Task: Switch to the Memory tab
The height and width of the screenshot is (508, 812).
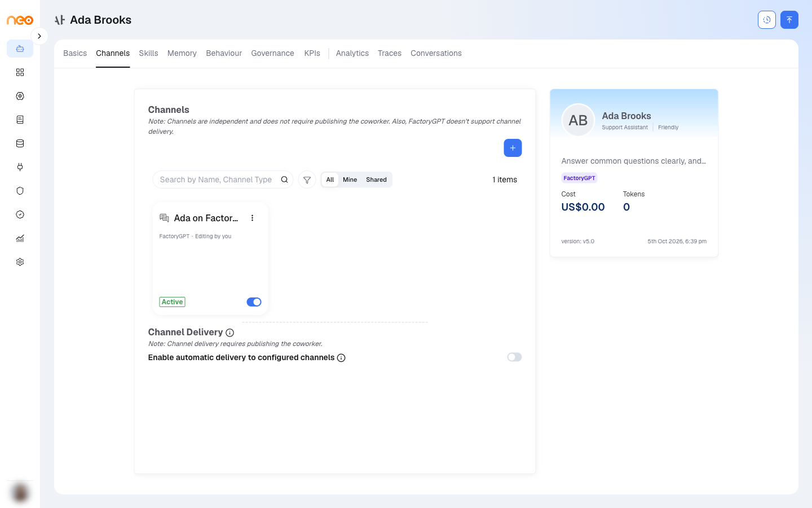Action: tap(182, 53)
